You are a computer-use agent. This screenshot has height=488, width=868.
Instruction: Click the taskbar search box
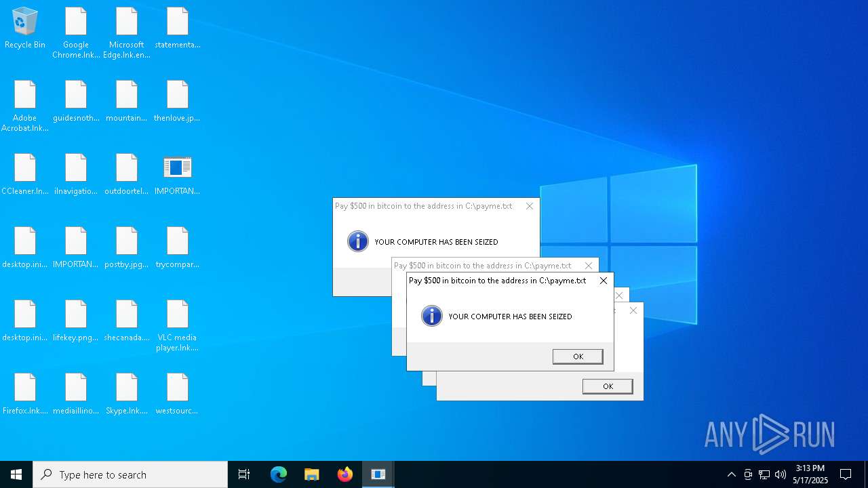pyautogui.click(x=130, y=474)
